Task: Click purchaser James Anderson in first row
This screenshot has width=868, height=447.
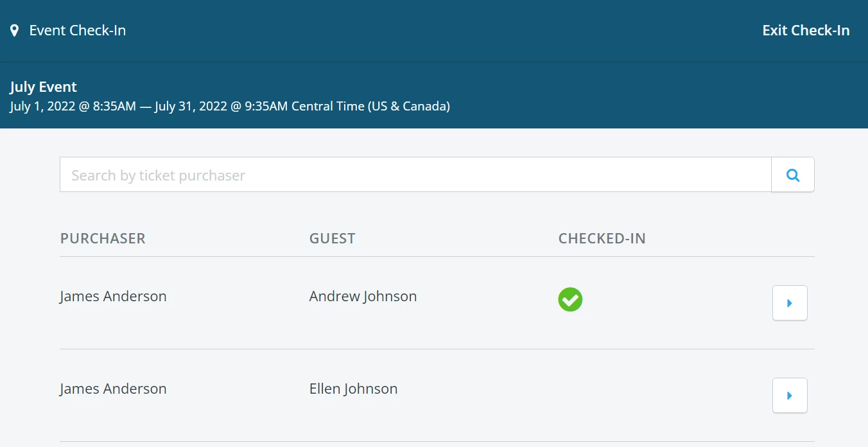Action: click(113, 296)
